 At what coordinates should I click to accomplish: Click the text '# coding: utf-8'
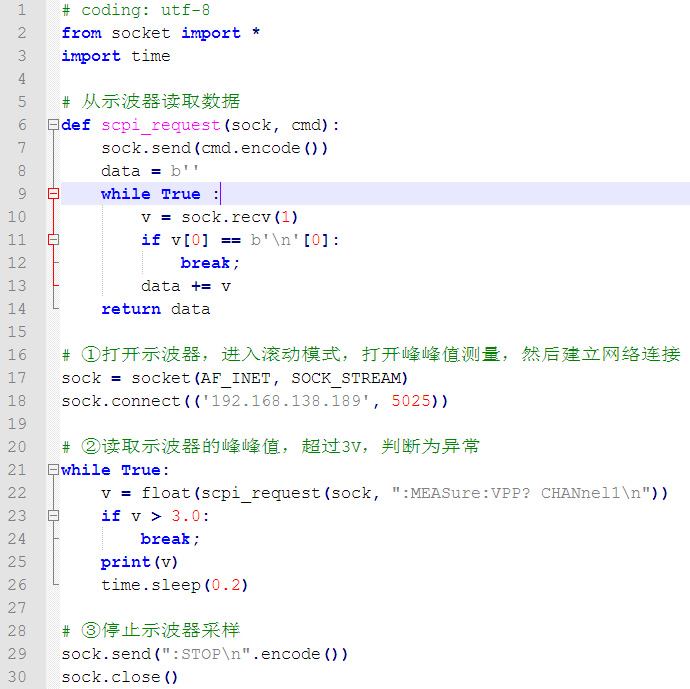click(x=136, y=10)
